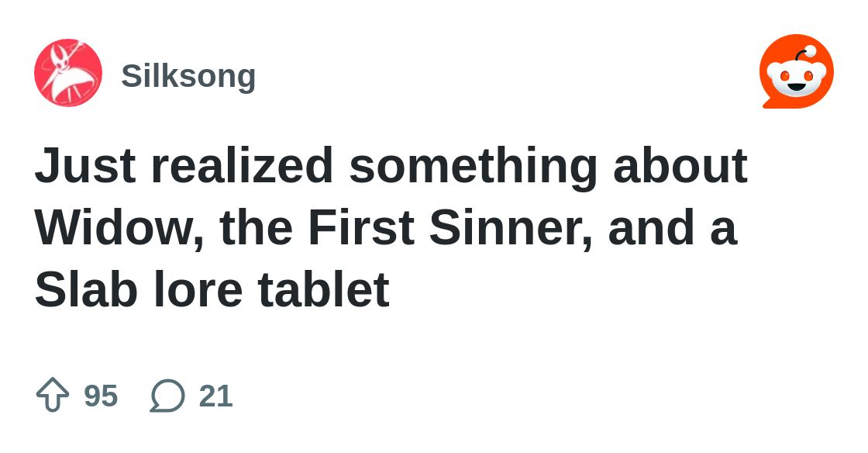868x453 pixels.
Task: Click the word Sinner in the headline
Action: (x=510, y=227)
